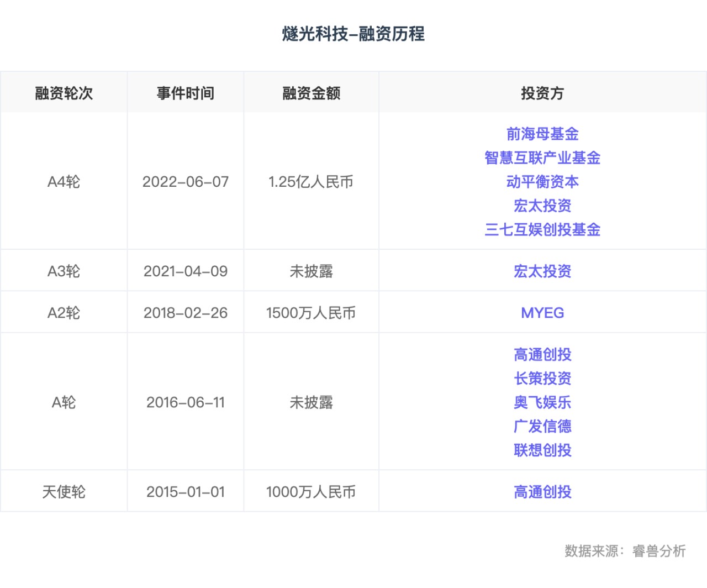Screen dimensions: 707x588
Task: Click the 动平衡资本 investor link
Action: (542, 182)
